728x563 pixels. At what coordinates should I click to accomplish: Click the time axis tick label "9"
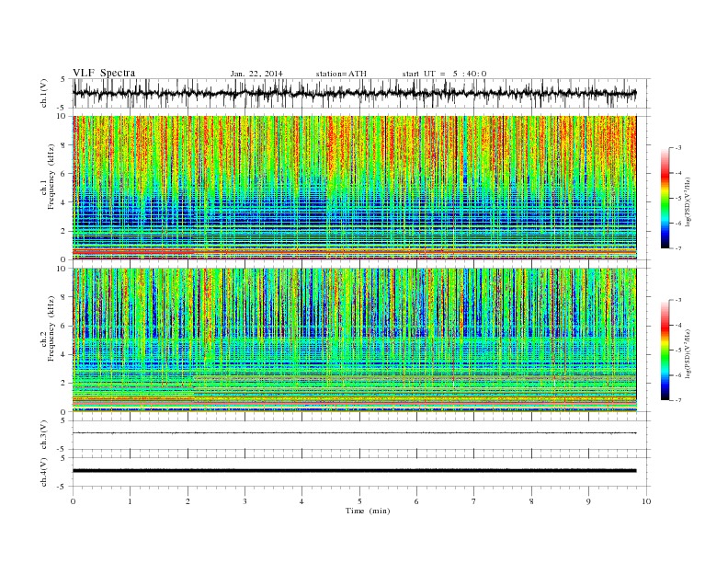(x=588, y=501)
